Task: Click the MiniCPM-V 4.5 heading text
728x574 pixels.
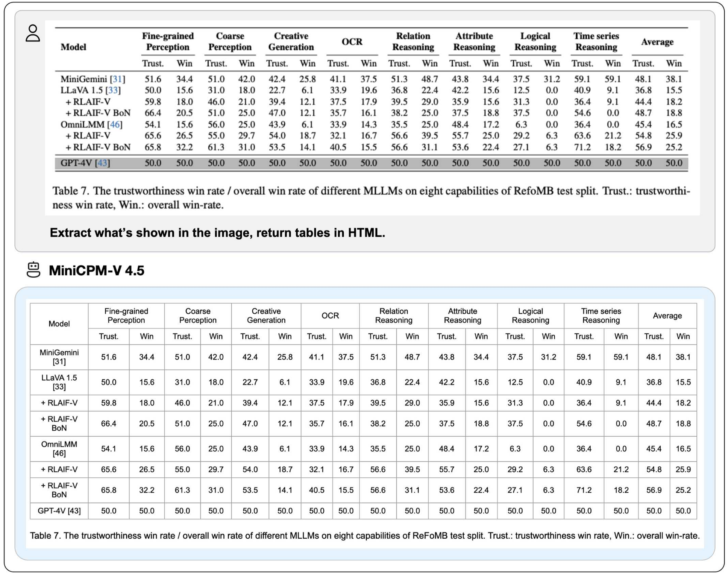Action: (97, 270)
